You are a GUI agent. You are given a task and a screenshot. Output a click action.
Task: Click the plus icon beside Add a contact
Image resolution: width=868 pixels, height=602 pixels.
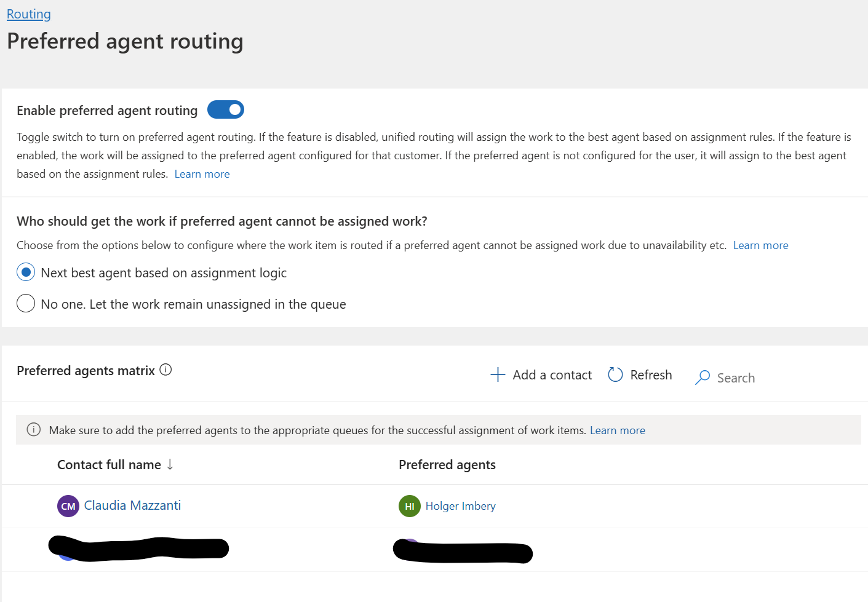pos(498,374)
